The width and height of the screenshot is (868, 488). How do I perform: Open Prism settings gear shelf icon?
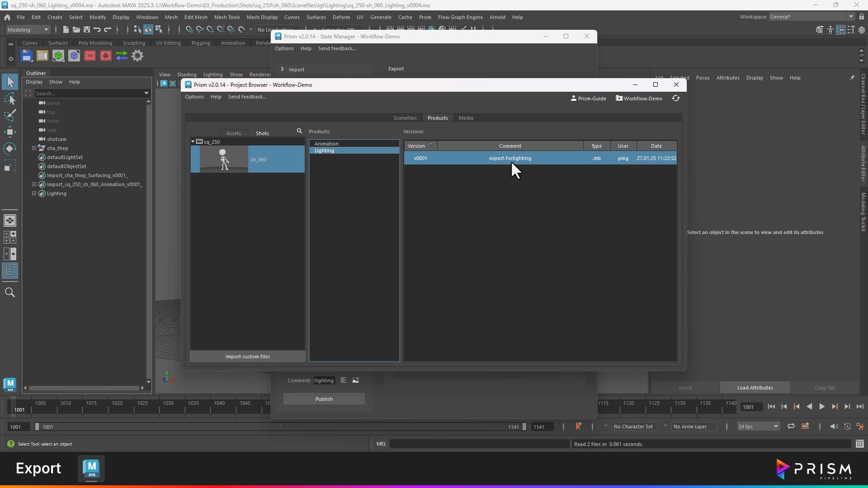point(137,56)
